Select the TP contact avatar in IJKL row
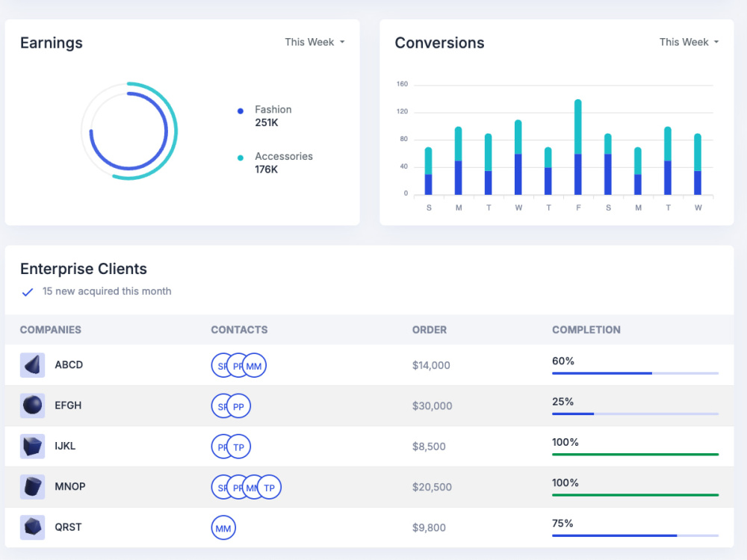 (x=239, y=447)
